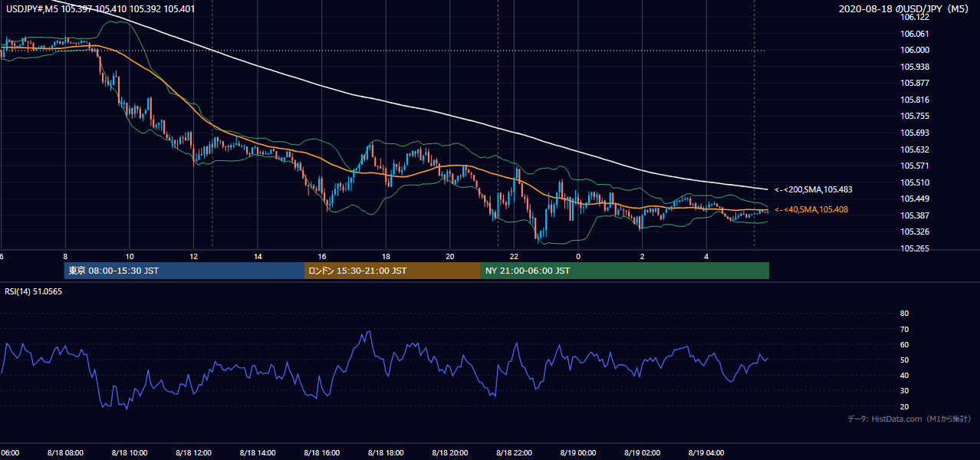
Task: Click the '<-<200,SMA,105.483' moving average label
Action: pyautogui.click(x=814, y=189)
